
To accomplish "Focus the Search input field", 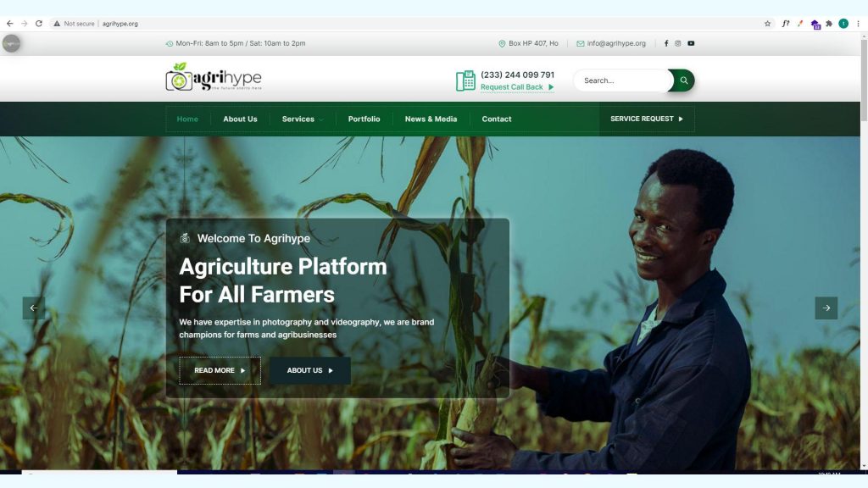I will tap(623, 80).
